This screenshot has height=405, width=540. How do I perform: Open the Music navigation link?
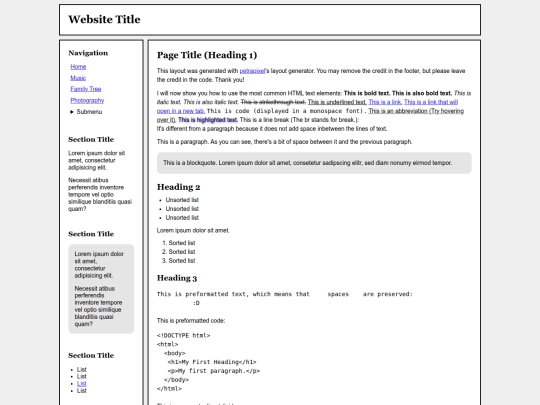coord(78,78)
